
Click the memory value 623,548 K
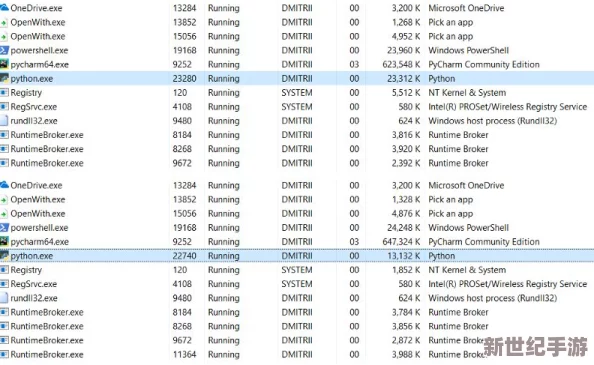(x=401, y=64)
